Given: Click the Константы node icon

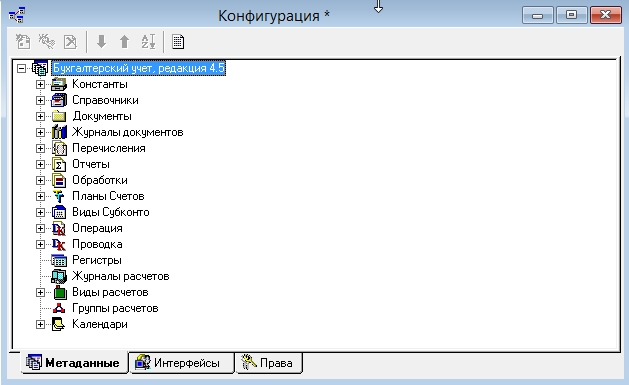Looking at the screenshot, I should click(x=59, y=84).
